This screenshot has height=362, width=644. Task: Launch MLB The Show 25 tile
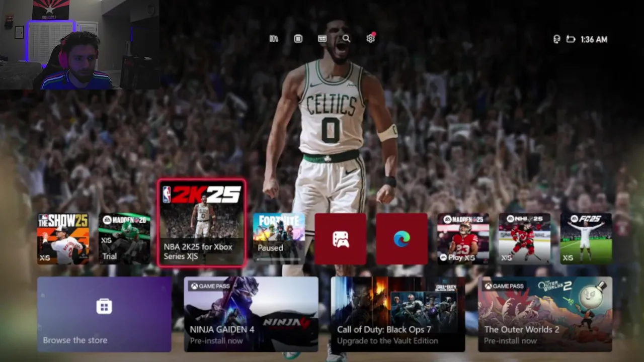click(x=63, y=239)
